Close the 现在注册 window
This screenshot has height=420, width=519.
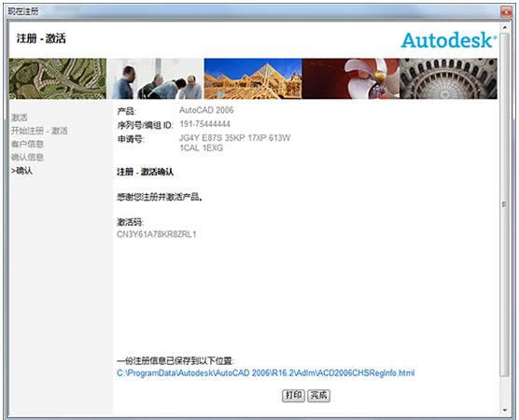(x=507, y=11)
